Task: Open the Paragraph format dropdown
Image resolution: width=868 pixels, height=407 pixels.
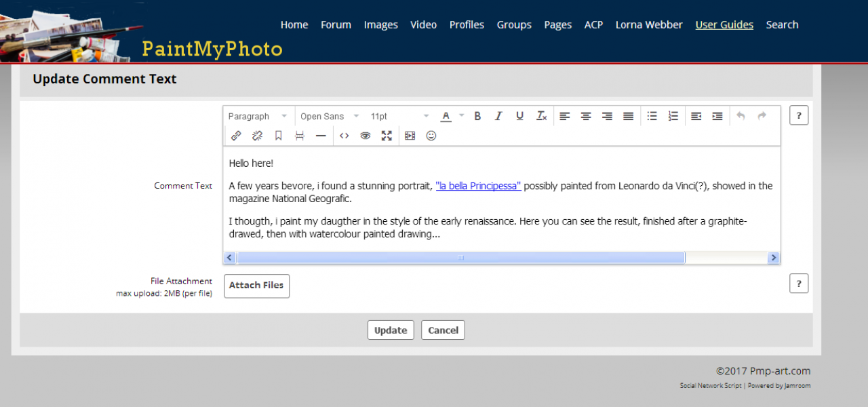Action: (x=258, y=116)
